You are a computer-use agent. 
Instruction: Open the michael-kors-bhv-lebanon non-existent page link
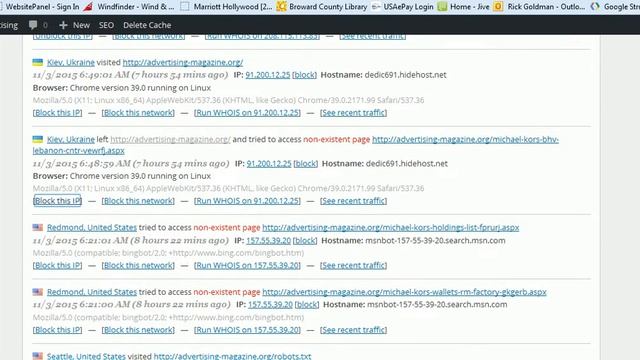coord(465,139)
